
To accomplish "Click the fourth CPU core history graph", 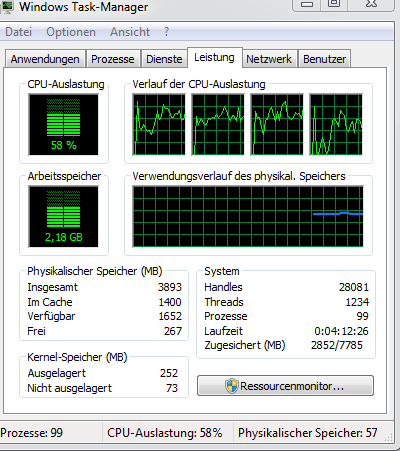I will [336, 124].
